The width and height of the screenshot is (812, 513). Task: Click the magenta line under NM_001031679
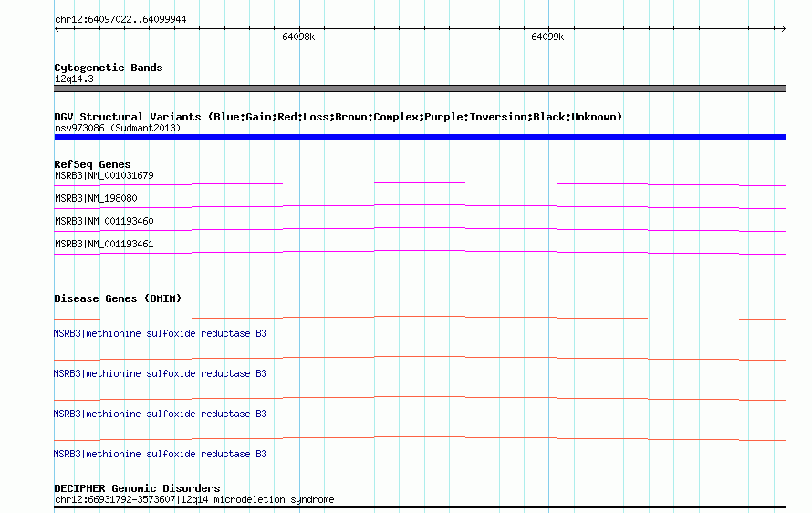point(420,183)
